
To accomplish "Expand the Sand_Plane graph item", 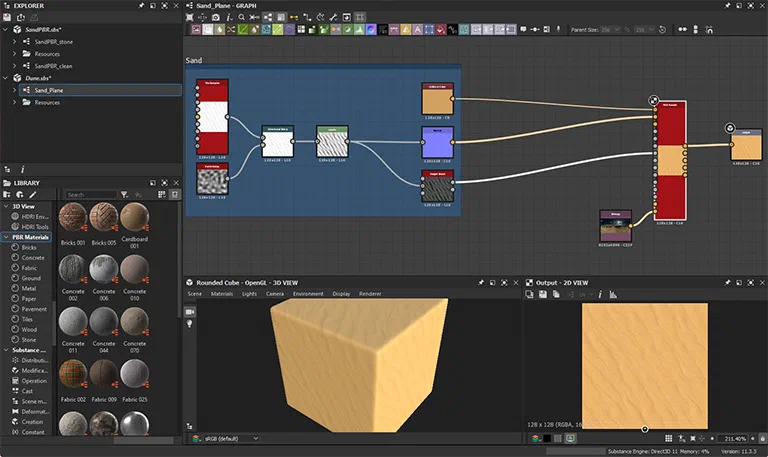I will click(x=14, y=90).
